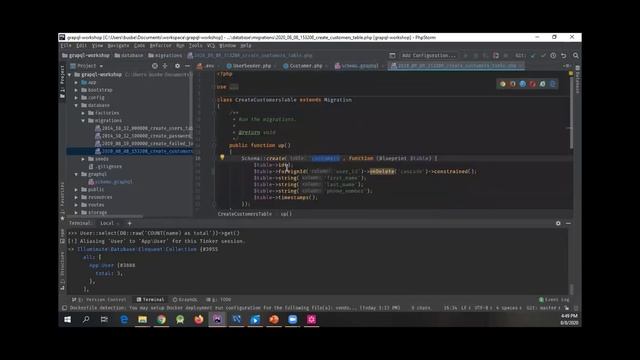
Task: Click the Add Configuration button
Action: pos(428,56)
